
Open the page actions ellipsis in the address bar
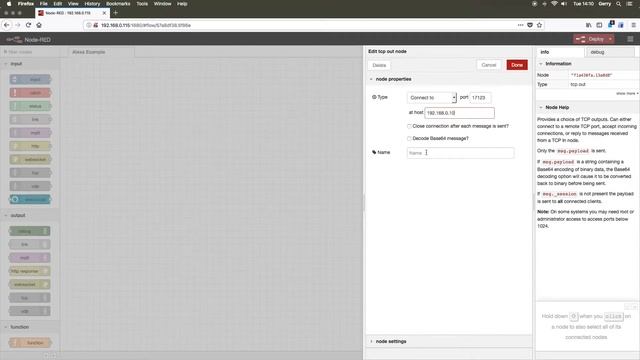pyautogui.click(x=520, y=25)
